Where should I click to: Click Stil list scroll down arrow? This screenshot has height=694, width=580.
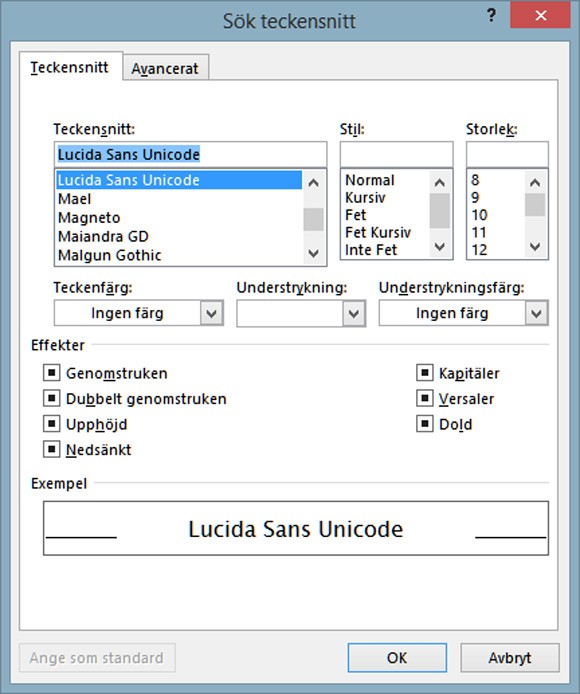440,247
